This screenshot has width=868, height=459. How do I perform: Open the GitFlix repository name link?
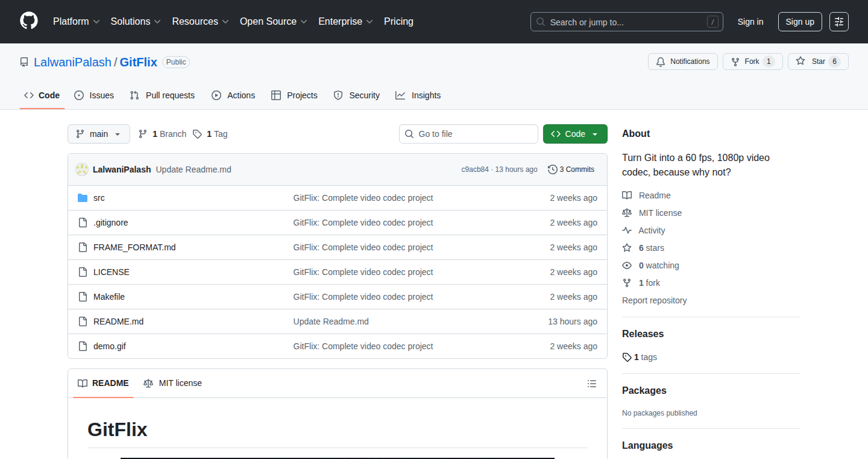tap(139, 62)
